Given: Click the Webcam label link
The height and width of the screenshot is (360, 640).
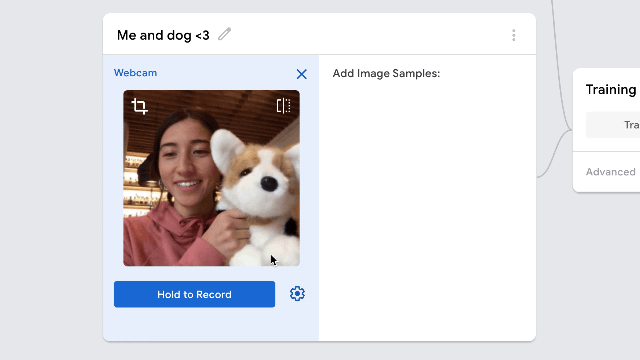Looking at the screenshot, I should tap(136, 73).
